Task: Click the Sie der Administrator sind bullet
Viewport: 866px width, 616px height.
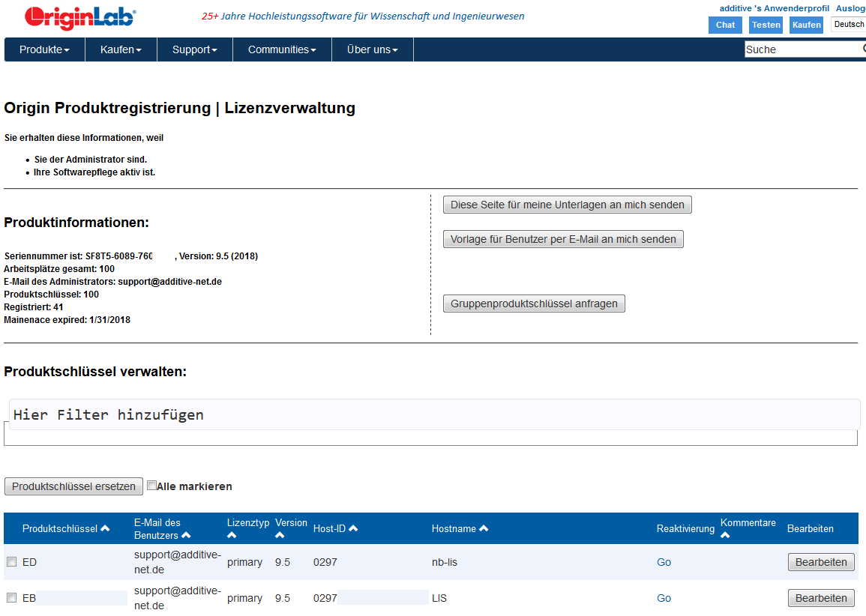Action: click(91, 160)
